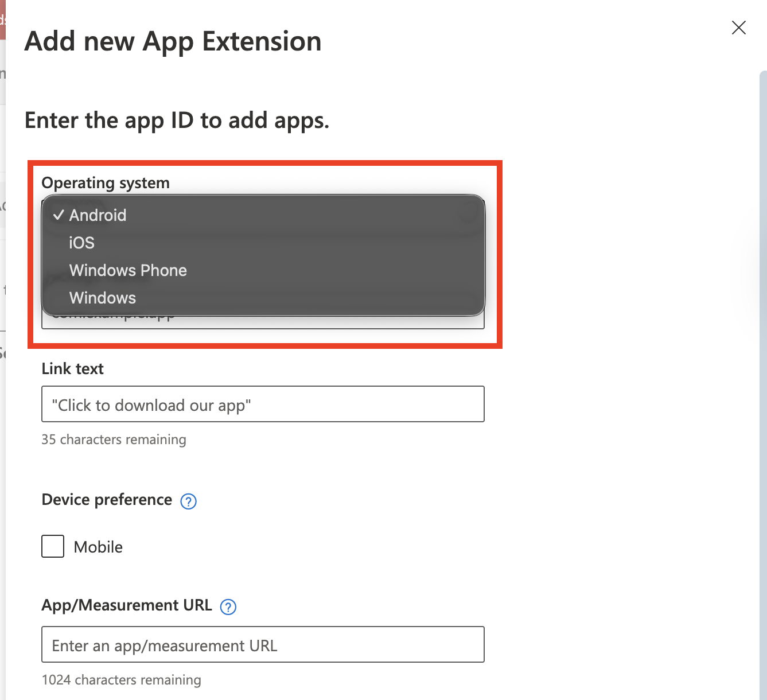Pick Windows Phone from the dropdown list
Screen dimensions: 767x700
point(128,270)
